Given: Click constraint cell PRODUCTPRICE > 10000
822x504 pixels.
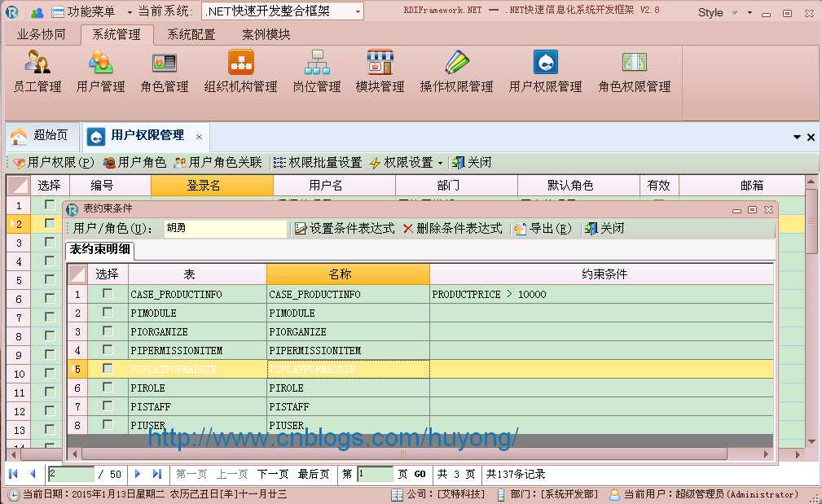Looking at the screenshot, I should point(601,295).
